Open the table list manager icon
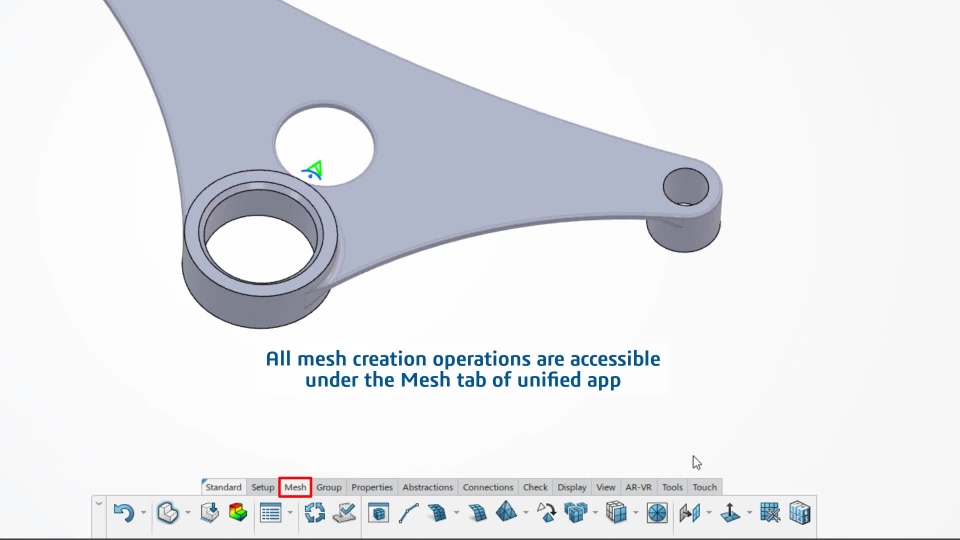 (270, 512)
